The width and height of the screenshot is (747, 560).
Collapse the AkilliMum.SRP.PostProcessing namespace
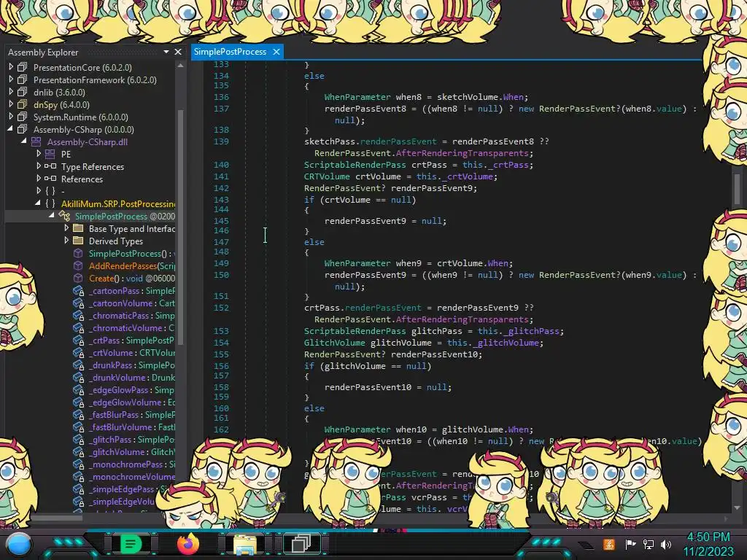pos(38,203)
